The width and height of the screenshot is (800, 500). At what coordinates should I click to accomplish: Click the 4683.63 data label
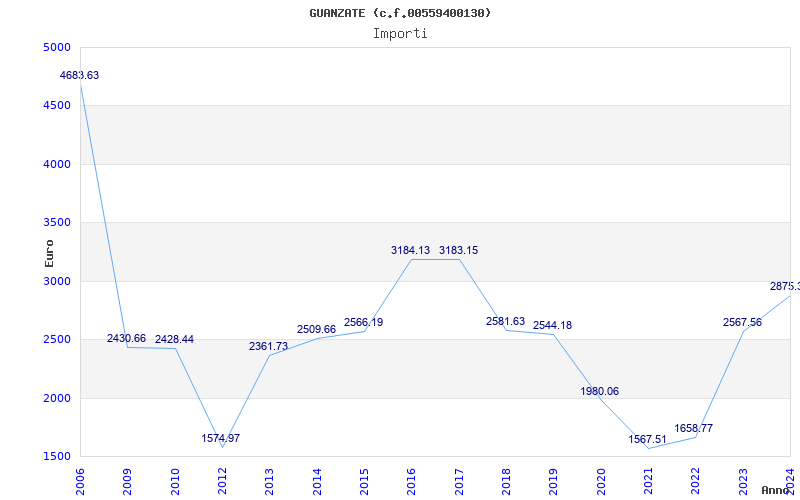pos(80,76)
